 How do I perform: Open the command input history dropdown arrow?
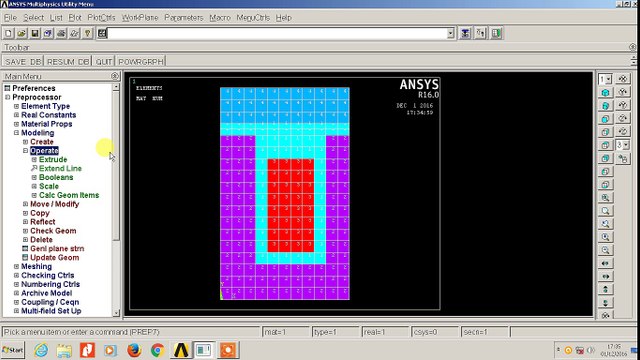(451, 33)
